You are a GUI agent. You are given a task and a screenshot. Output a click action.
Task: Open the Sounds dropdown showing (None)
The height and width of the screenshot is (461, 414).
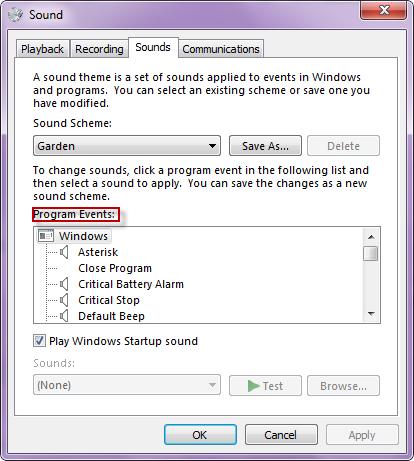127,385
